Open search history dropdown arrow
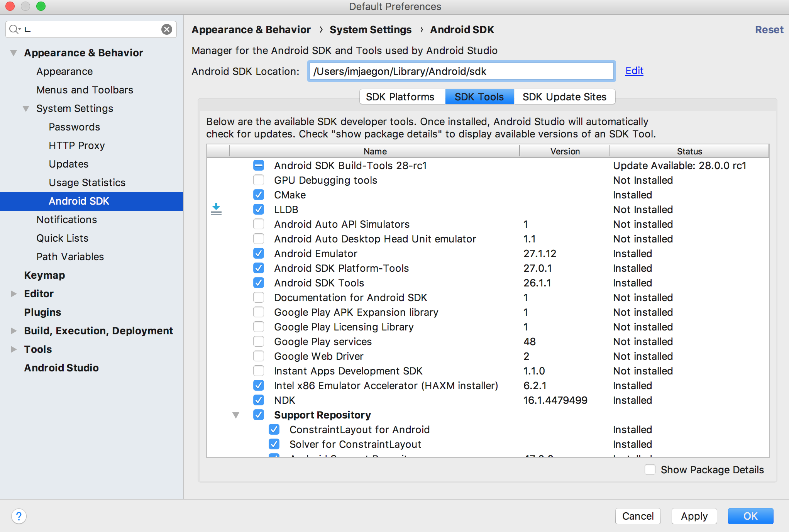The height and width of the screenshot is (532, 789). click(19, 29)
